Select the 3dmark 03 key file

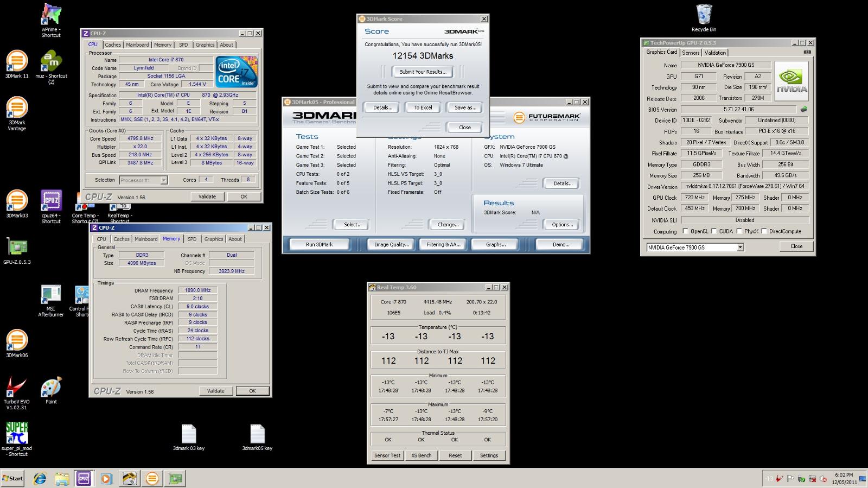[x=188, y=438]
